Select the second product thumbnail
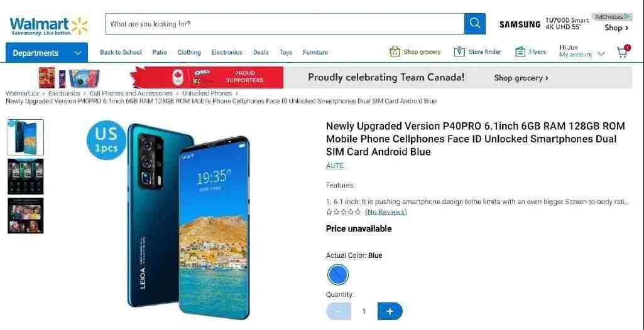Viewport: 644px width, 330px height. (26, 177)
